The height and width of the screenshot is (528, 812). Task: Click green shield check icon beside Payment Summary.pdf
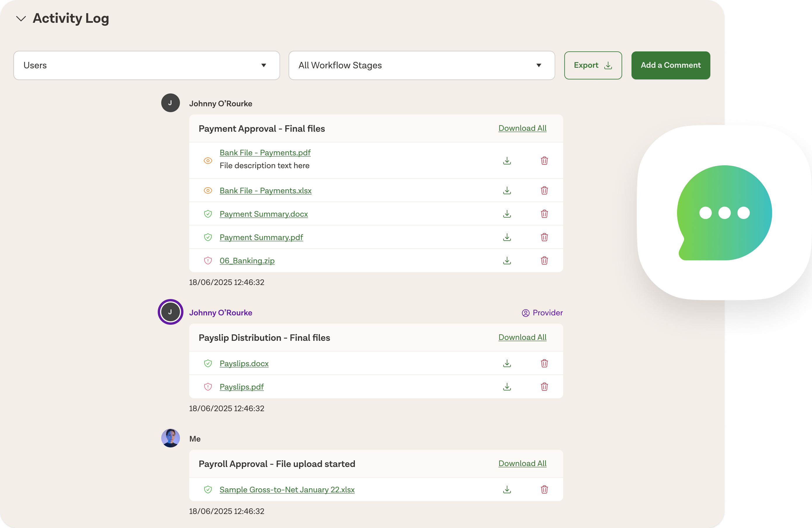point(208,237)
